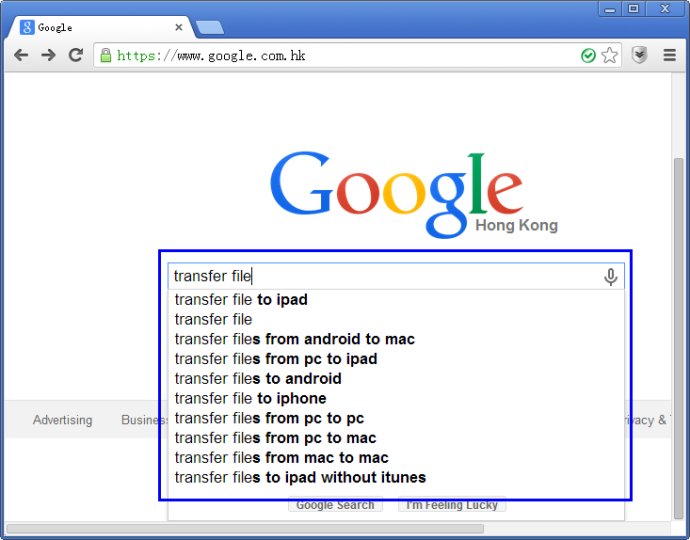Click the green padlock security icon
The width and height of the screenshot is (690, 540).
pos(105,55)
